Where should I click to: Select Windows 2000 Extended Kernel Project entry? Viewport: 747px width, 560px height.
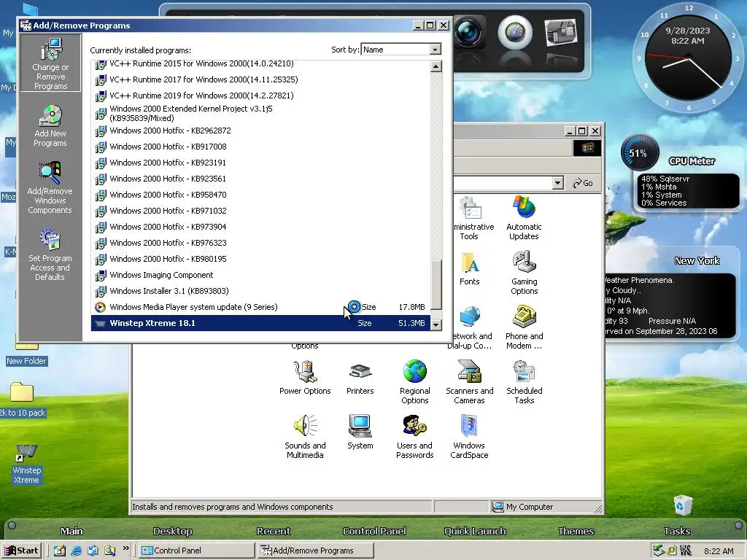point(260,113)
